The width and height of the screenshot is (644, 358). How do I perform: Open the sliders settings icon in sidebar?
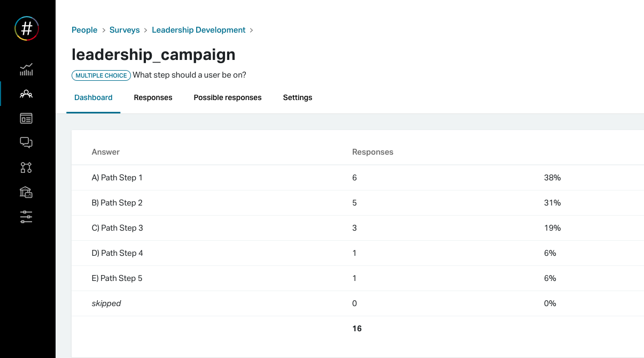[26, 217]
